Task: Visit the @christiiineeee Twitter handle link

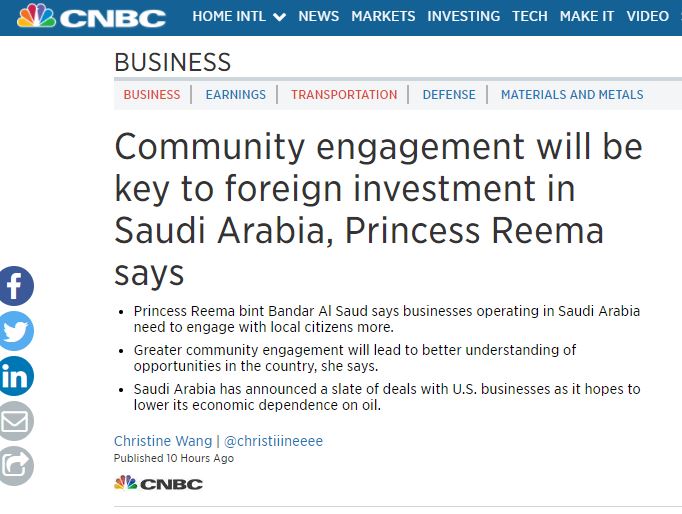Action: click(x=274, y=441)
